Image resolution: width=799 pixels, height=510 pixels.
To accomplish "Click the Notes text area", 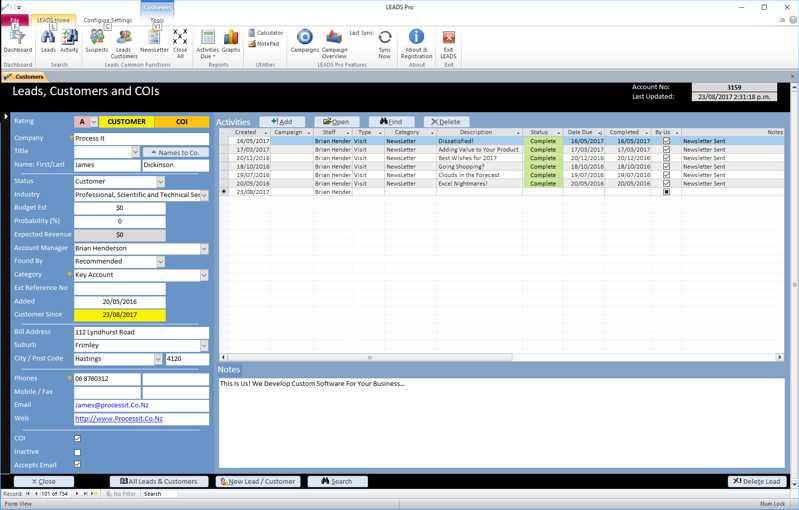I will (501, 423).
